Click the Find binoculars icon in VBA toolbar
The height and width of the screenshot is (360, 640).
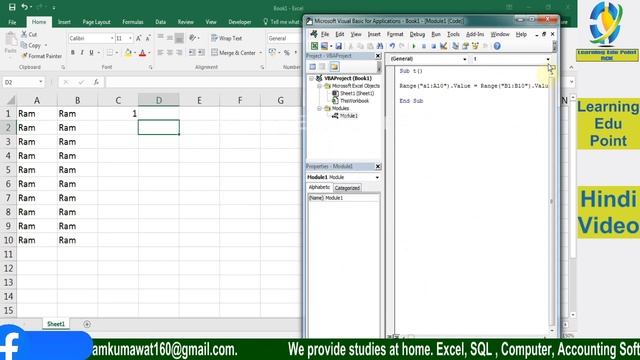tap(380, 46)
